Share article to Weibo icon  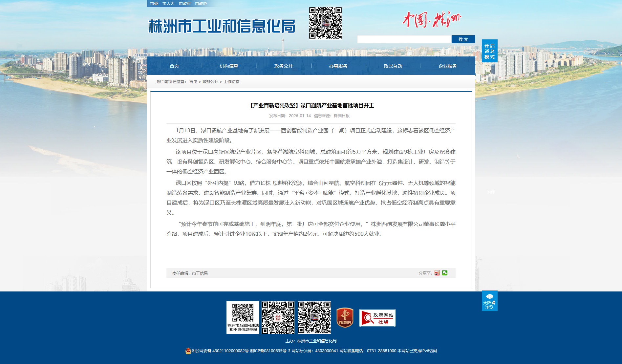pyautogui.click(x=437, y=273)
